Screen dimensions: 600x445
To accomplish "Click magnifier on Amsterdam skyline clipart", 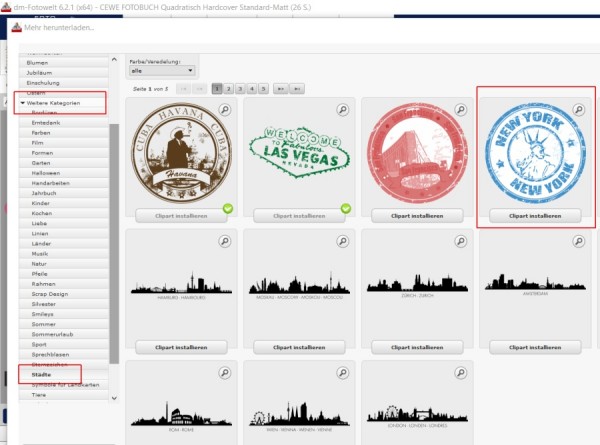I will pyautogui.click(x=579, y=241).
